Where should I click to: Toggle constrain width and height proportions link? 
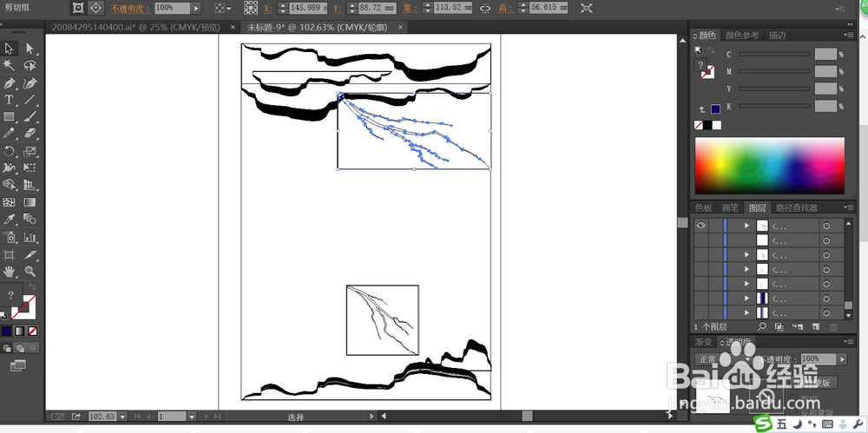[485, 8]
